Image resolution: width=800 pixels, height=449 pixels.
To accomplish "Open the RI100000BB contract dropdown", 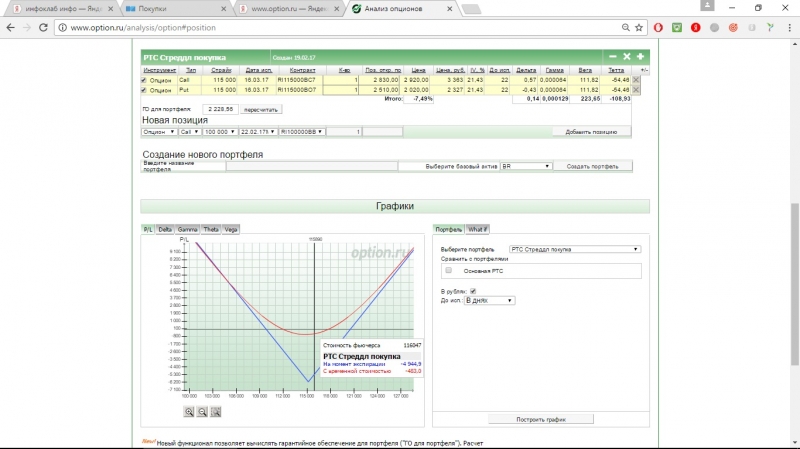I will pos(302,132).
